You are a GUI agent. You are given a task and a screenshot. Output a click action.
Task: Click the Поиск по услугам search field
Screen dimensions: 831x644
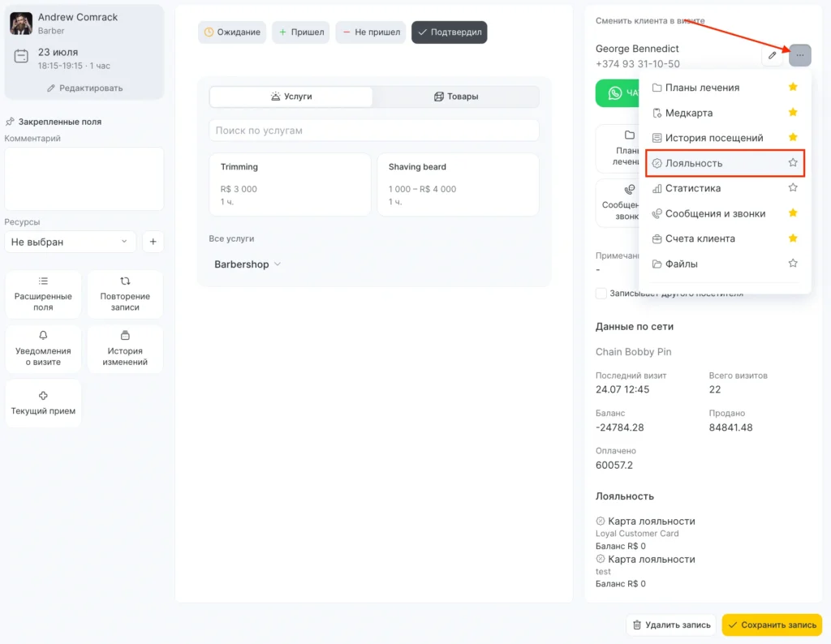(374, 131)
